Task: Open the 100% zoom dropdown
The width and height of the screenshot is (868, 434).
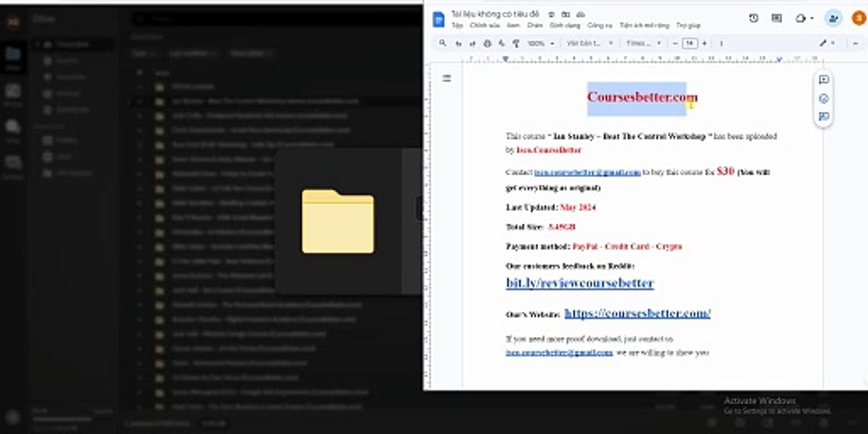Action: (541, 43)
